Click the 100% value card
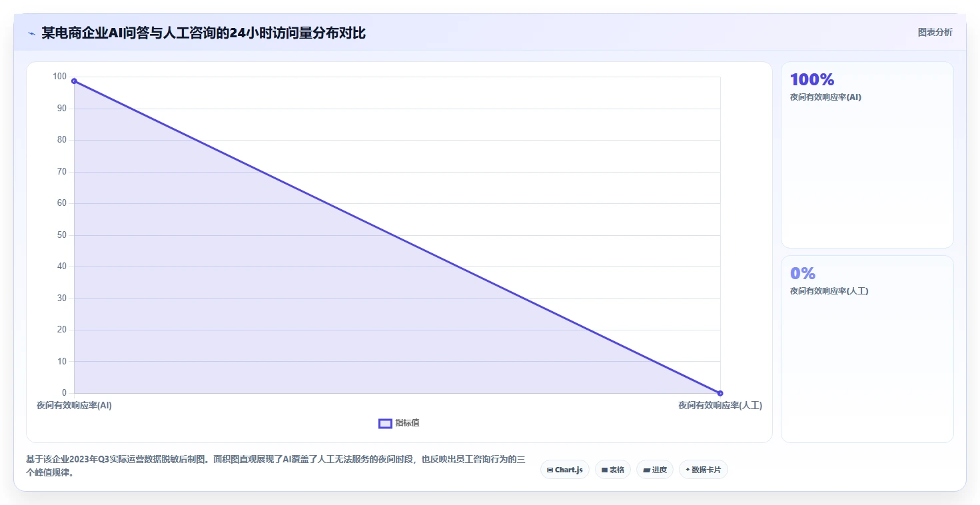Image resolution: width=980 pixels, height=505 pixels. point(867,155)
